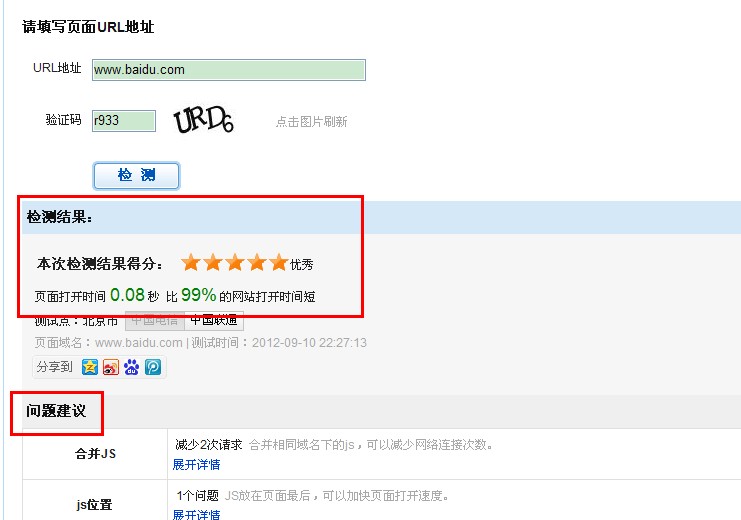This screenshot has width=741, height=520.
Task: Click the first orange rating star
Action: coord(191,262)
